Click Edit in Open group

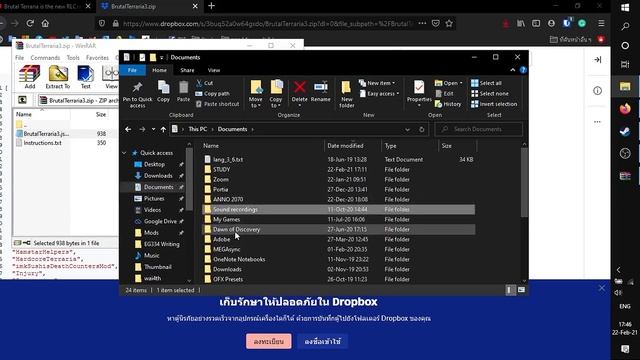(x=444, y=93)
